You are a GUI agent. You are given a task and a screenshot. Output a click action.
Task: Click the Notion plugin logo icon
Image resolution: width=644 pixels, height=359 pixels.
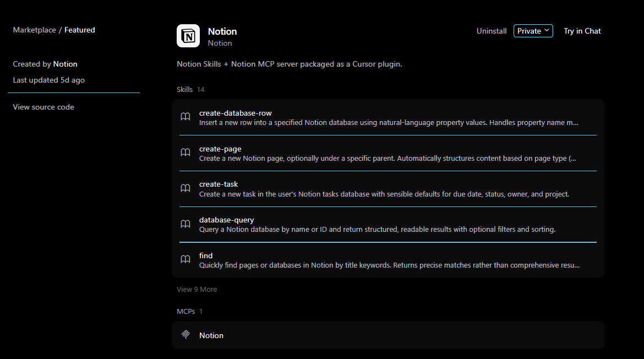(188, 36)
